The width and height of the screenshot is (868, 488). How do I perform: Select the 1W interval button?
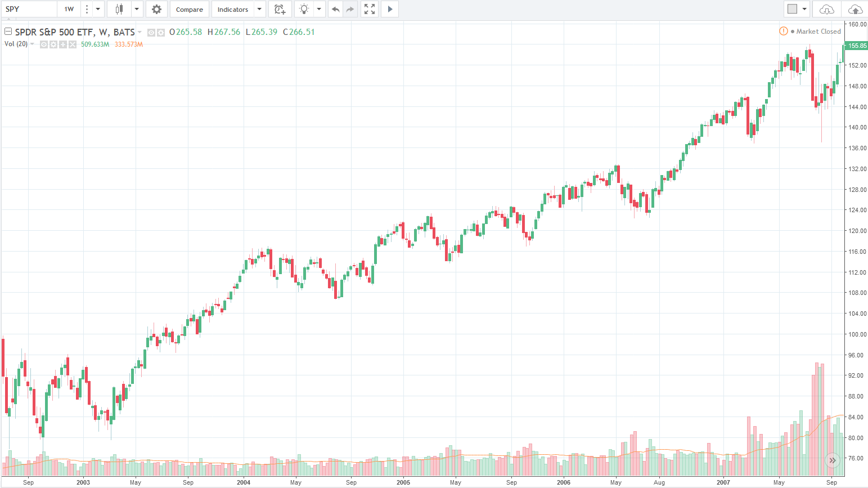click(69, 9)
